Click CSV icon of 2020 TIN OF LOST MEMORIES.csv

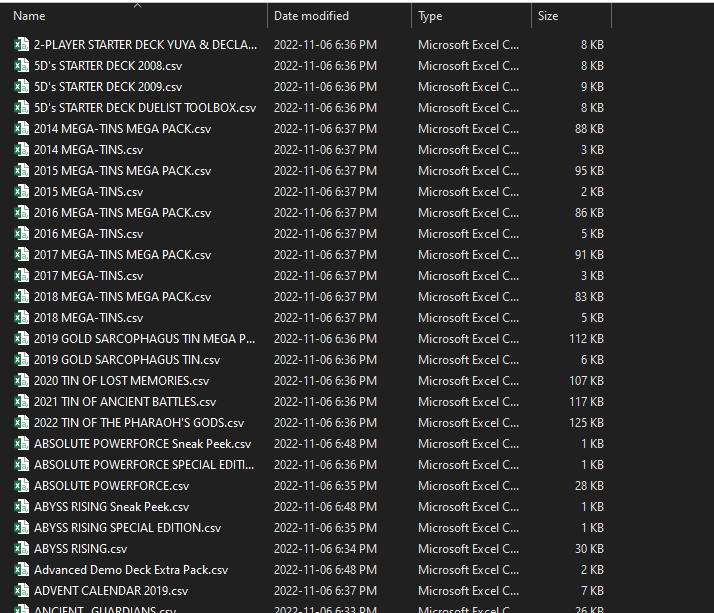(x=21, y=380)
